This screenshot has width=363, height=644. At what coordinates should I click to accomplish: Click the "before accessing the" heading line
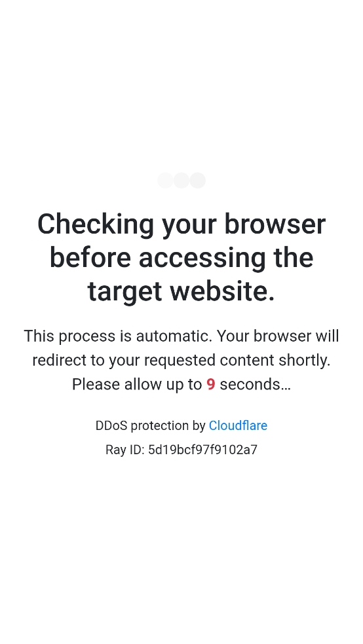tap(181, 257)
